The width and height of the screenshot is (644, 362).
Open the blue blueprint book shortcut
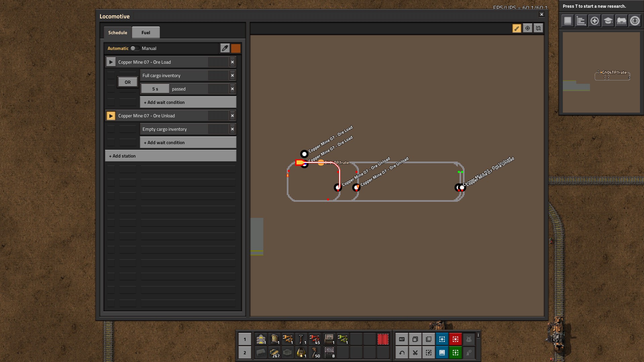(x=442, y=353)
